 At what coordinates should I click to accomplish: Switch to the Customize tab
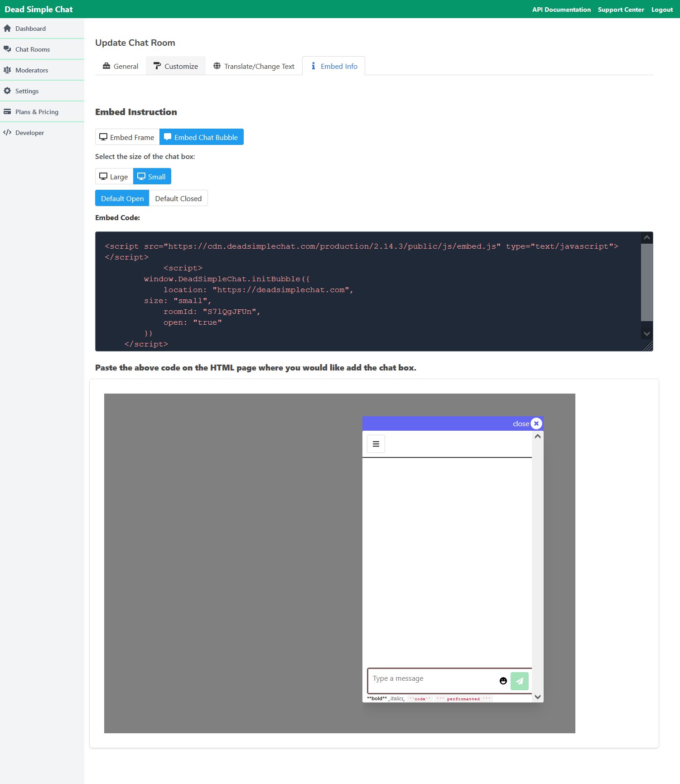click(x=176, y=66)
